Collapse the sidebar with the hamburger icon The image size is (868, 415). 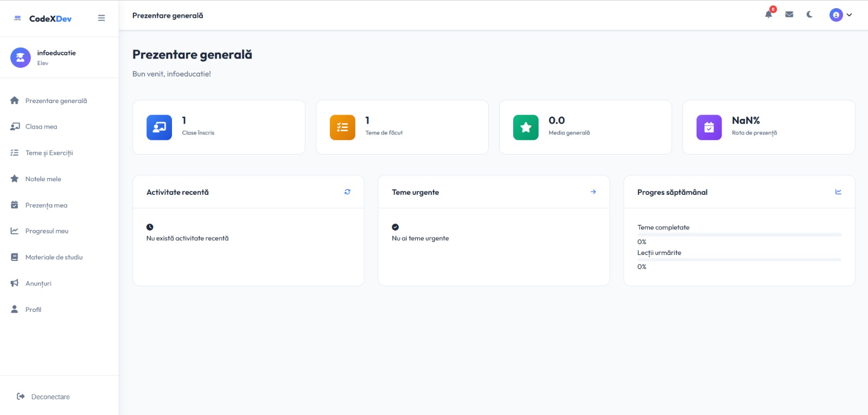101,18
